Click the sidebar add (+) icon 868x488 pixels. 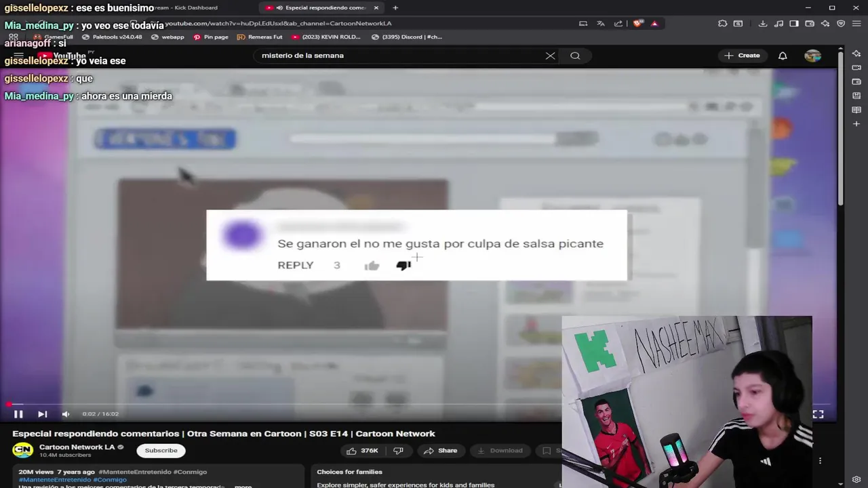(x=856, y=124)
